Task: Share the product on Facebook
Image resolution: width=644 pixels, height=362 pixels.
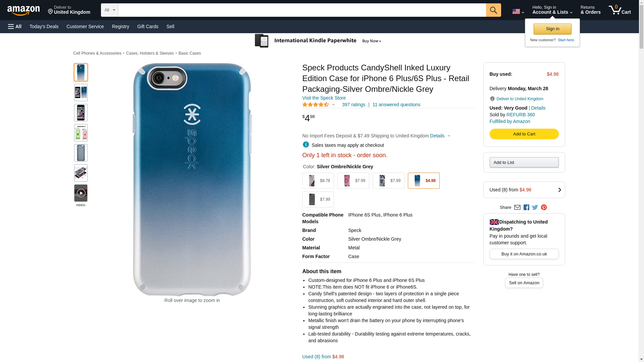Action: click(526, 207)
